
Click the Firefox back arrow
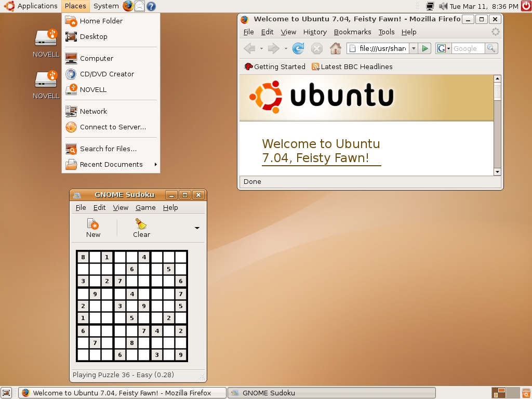250,48
